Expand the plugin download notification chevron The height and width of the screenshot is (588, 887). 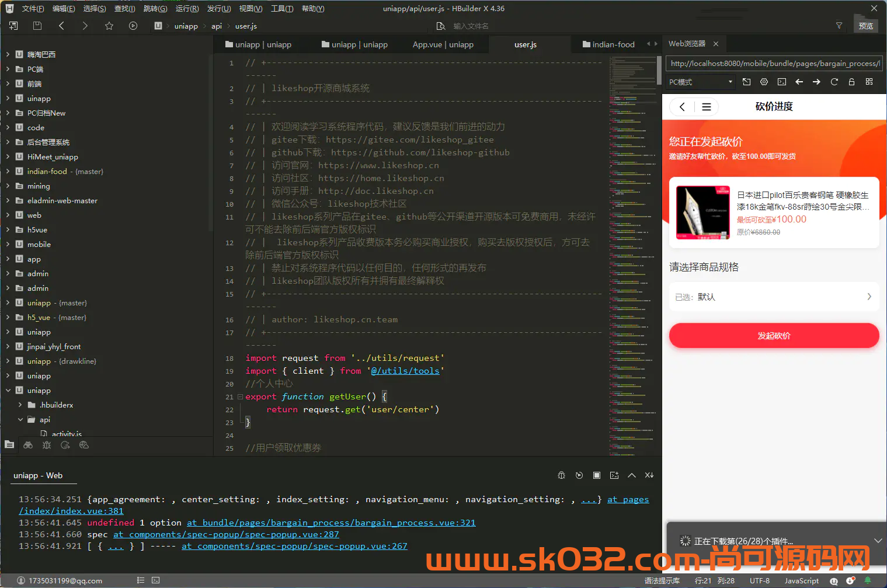point(878,541)
